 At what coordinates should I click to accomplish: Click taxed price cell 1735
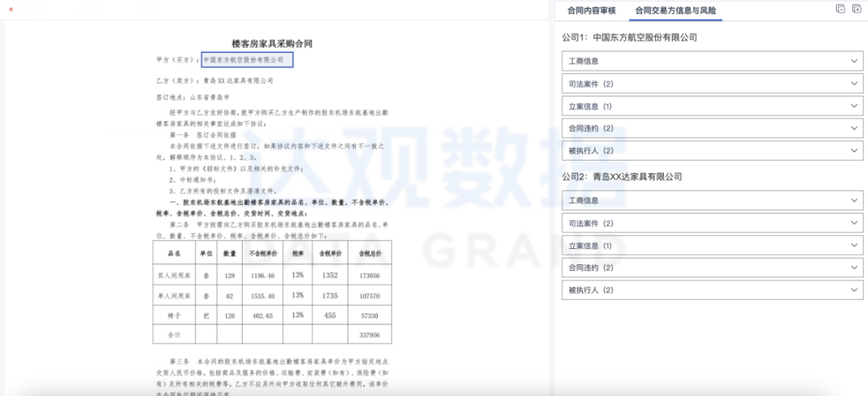coord(330,295)
